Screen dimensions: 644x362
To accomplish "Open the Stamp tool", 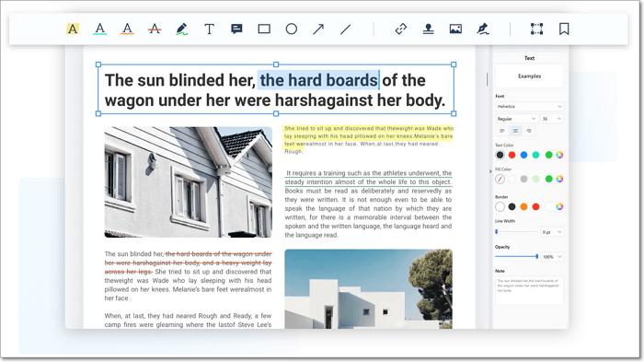I will click(429, 29).
